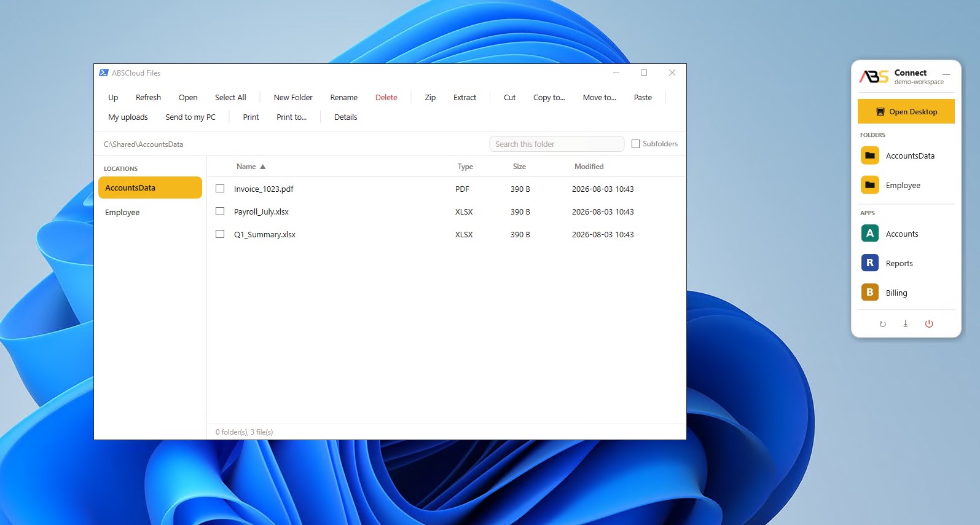The width and height of the screenshot is (980, 525).
Task: Click the download icon in Connect panel
Action: click(905, 324)
